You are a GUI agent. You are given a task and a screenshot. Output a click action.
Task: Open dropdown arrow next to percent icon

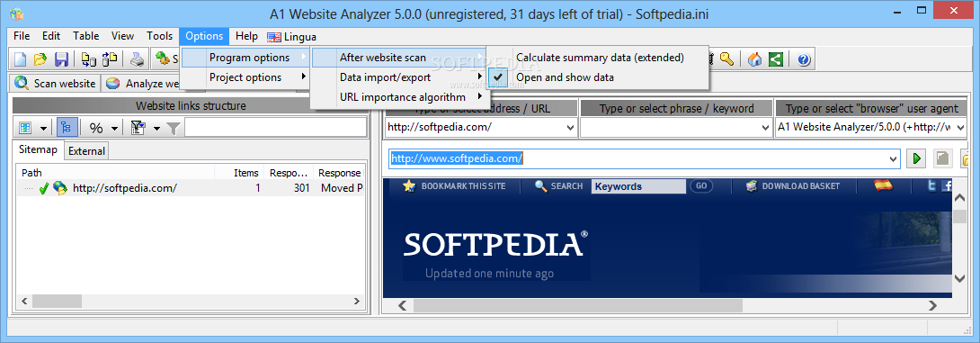114,129
